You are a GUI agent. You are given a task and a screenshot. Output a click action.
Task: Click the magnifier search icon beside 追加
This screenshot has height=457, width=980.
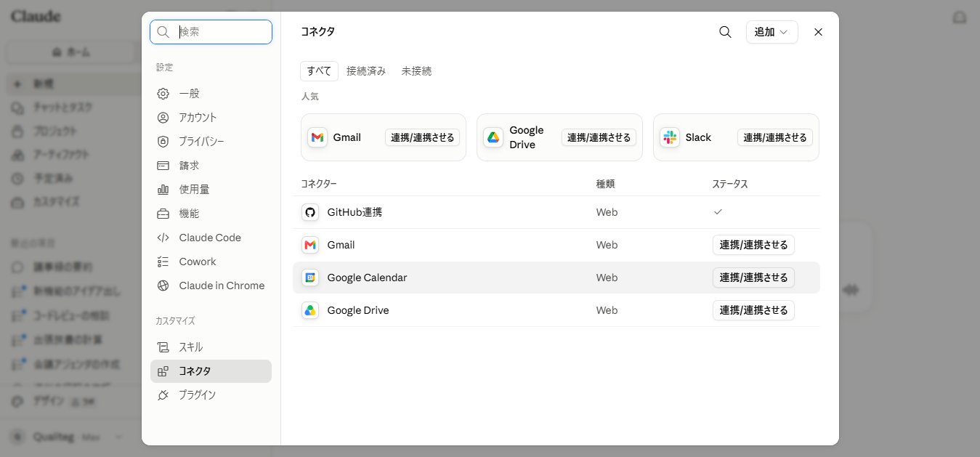pyautogui.click(x=725, y=32)
